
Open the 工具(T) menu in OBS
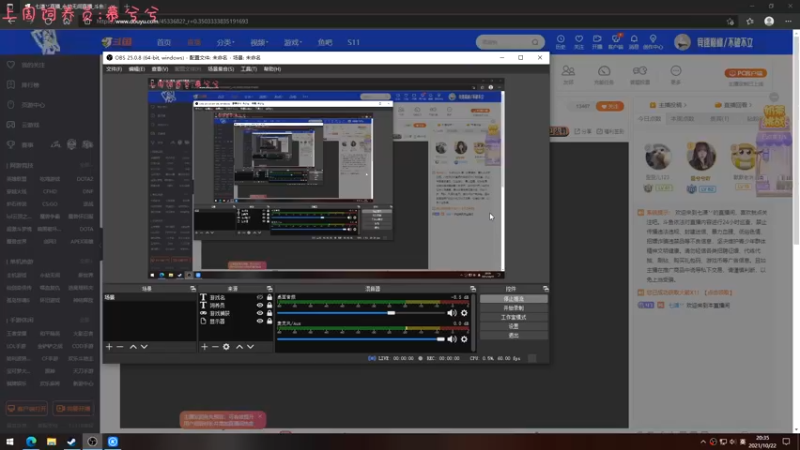(249, 69)
